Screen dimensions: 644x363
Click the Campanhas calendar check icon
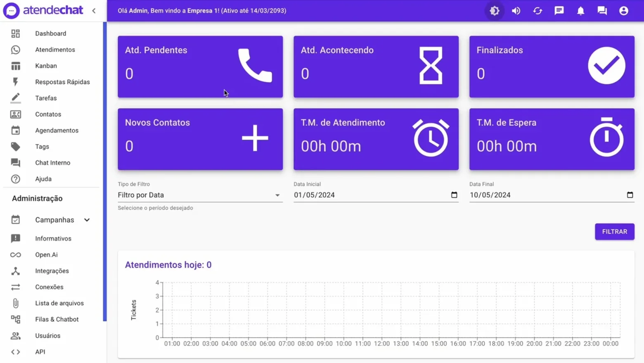click(16, 220)
